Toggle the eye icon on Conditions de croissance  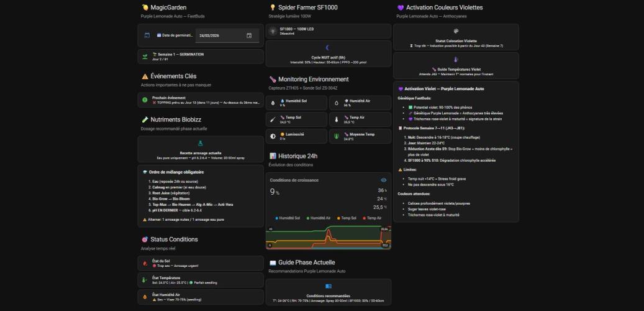pos(384,180)
